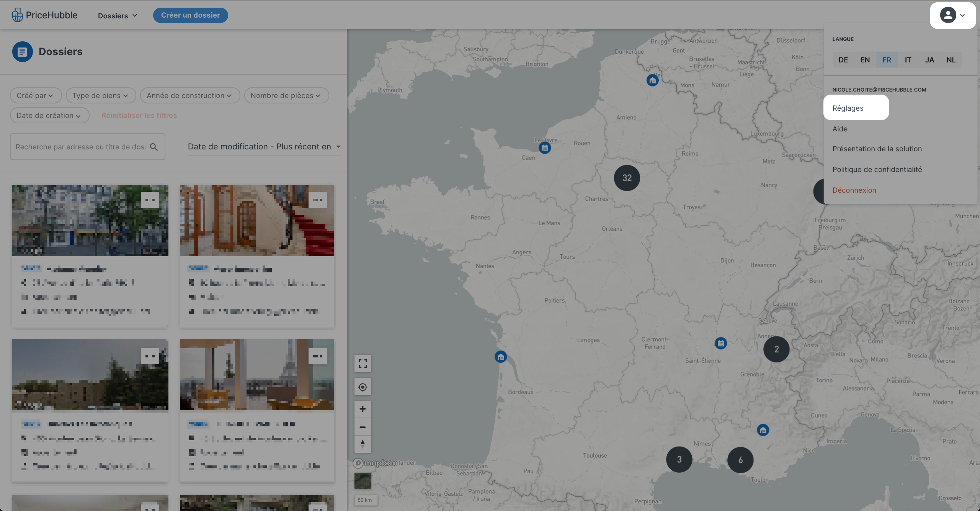Click the PriceHubble logo
This screenshot has width=980, height=511.
point(45,15)
